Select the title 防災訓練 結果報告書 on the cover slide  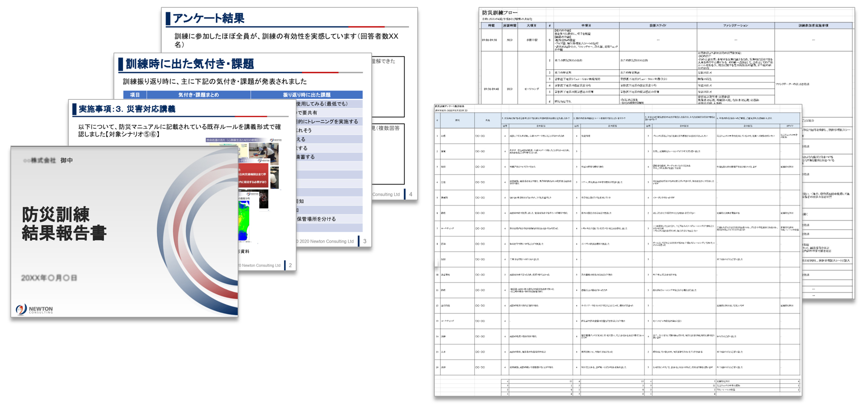[63, 223]
